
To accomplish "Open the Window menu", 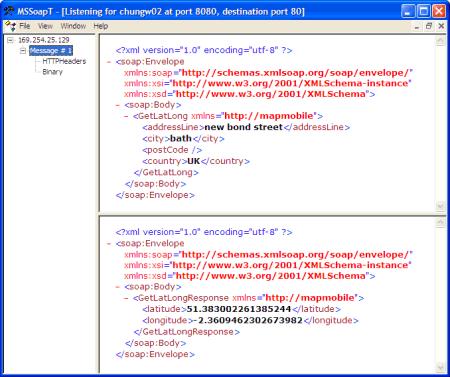I will (x=73, y=26).
